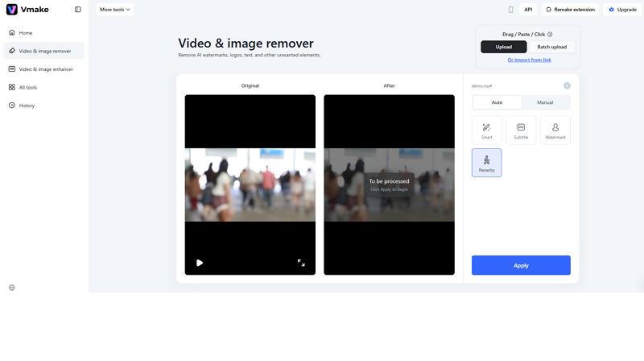This screenshot has height=361, width=644.
Task: Open the More tools dropdown
Action: coord(114,10)
